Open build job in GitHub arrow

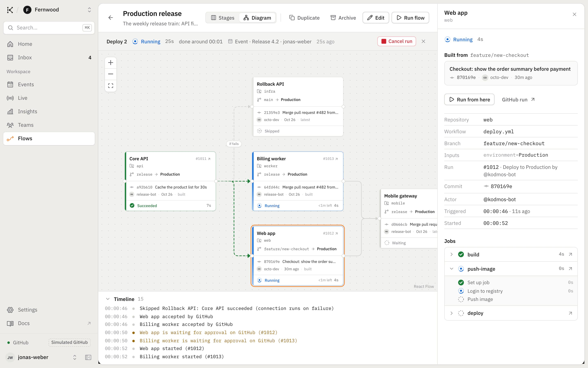coord(570,254)
